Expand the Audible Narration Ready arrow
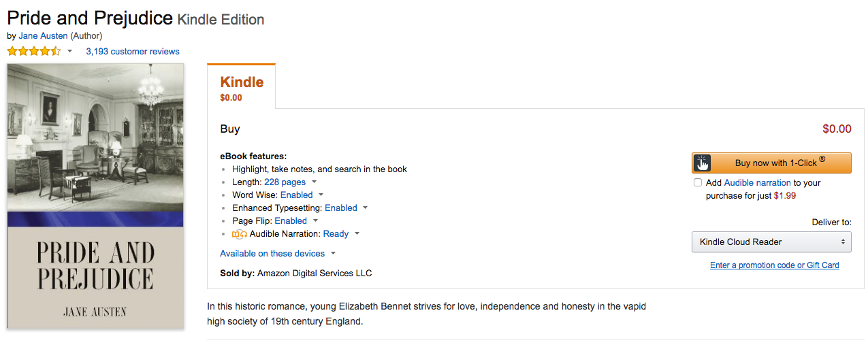The width and height of the screenshot is (868, 347). click(357, 233)
